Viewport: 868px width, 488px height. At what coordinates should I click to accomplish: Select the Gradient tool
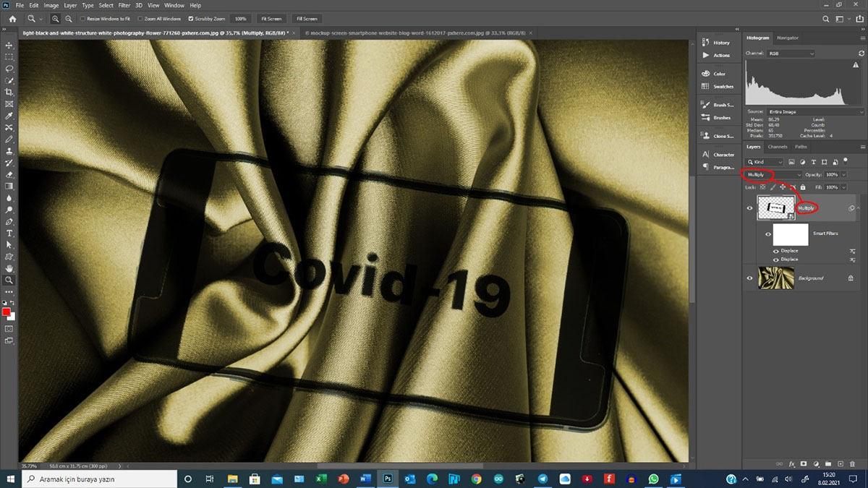pyautogui.click(x=9, y=186)
